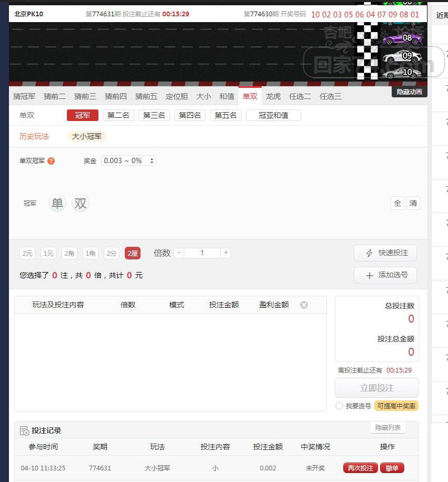Viewport: 448px width, 482px height.
Task: Select the 单 ball for 冠军
Action: pos(57,203)
